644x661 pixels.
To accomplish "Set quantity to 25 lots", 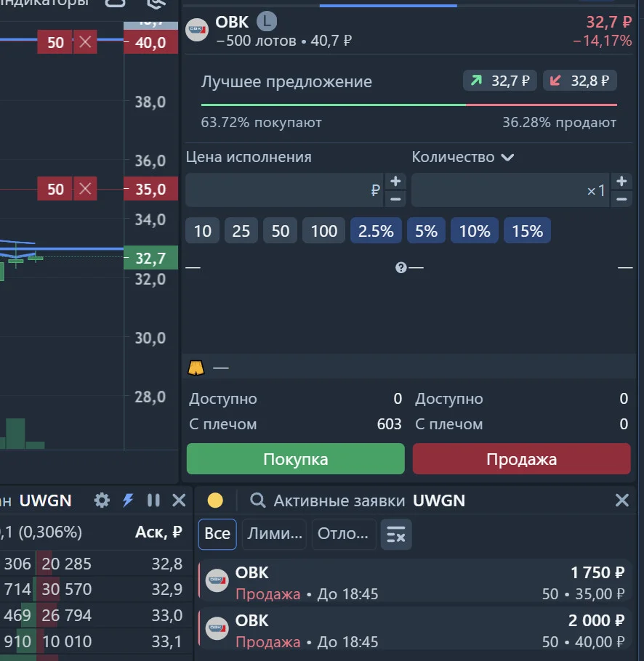I will 241,230.
